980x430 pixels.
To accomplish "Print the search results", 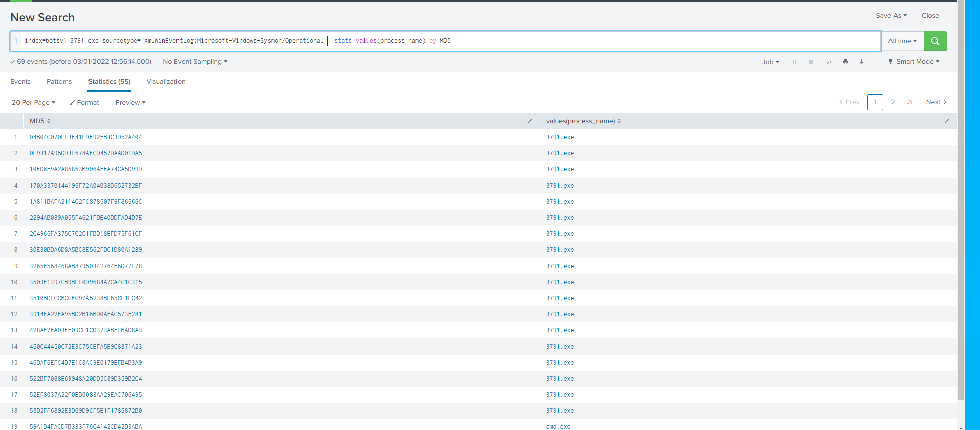I will tap(845, 62).
